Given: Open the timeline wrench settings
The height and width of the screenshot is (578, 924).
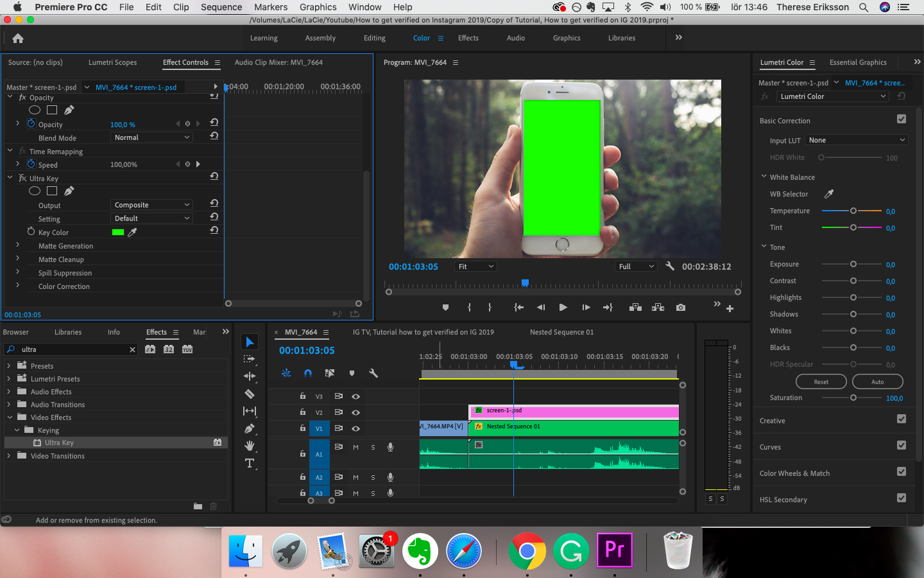Looking at the screenshot, I should (373, 373).
